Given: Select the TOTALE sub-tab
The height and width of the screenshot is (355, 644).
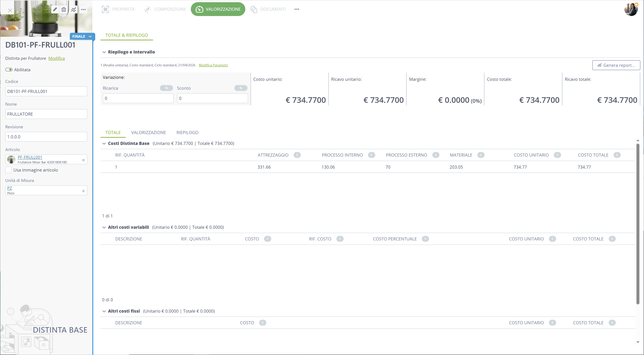Looking at the screenshot, I should [x=113, y=132].
